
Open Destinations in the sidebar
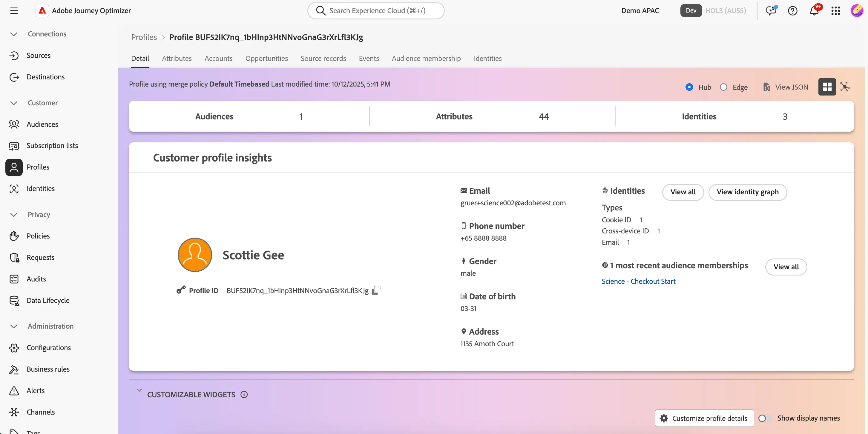coord(45,77)
